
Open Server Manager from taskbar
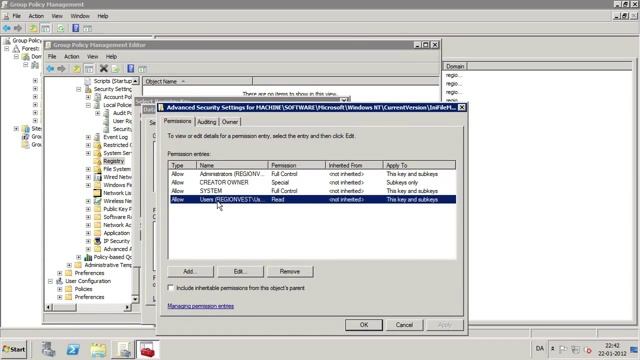48,349
